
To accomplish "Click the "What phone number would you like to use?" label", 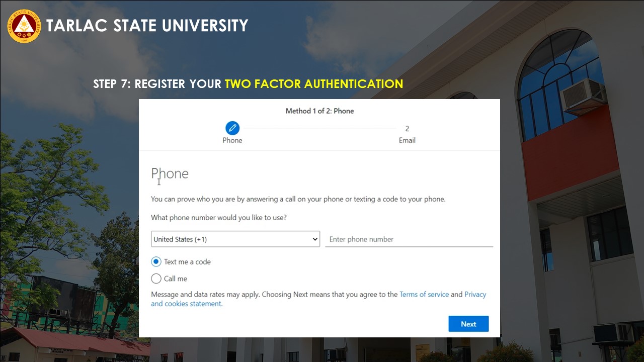I will pyautogui.click(x=219, y=218).
